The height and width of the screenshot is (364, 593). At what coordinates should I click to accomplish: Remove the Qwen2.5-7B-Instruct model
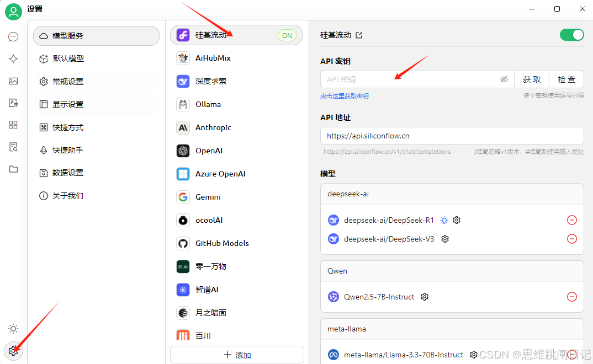(x=572, y=297)
